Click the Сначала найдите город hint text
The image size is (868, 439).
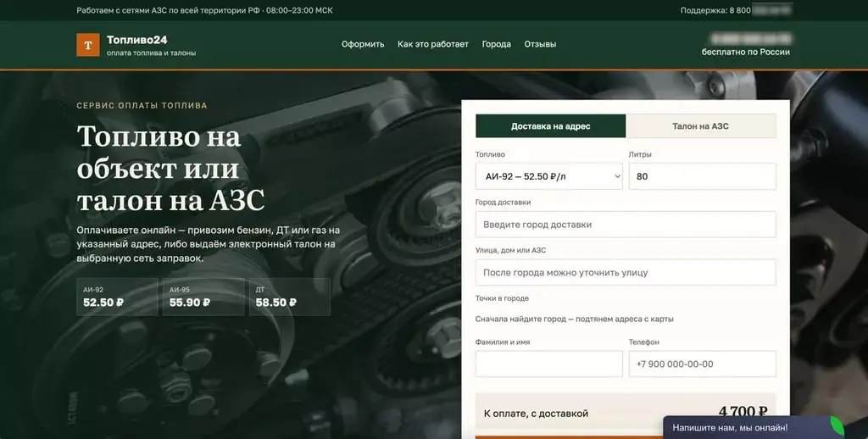coord(575,320)
